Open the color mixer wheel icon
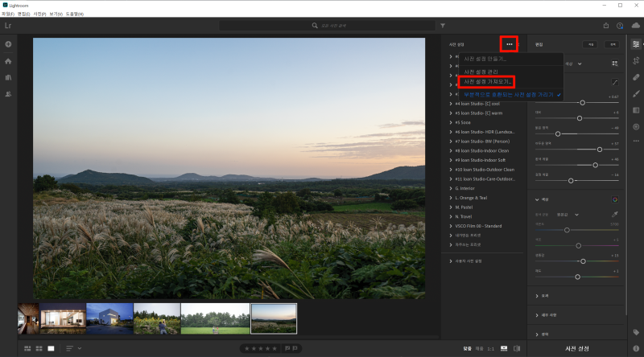This screenshot has height=357, width=644. point(615,199)
